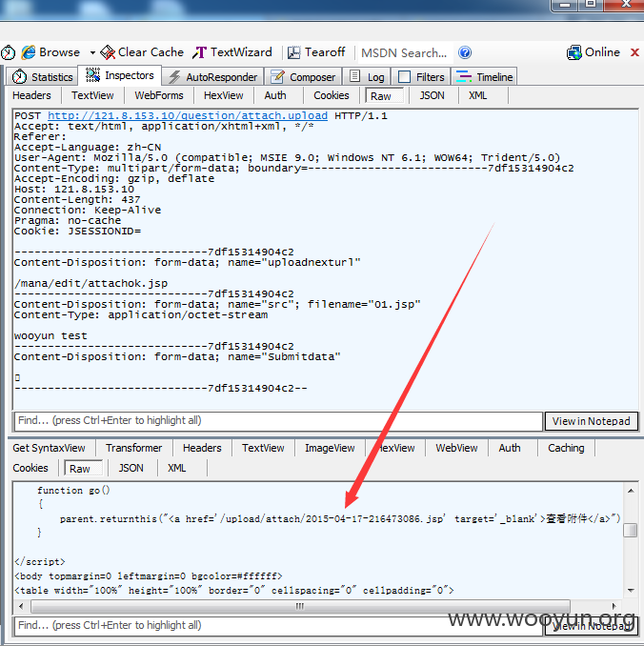Select request XML inspector tab

(478, 95)
